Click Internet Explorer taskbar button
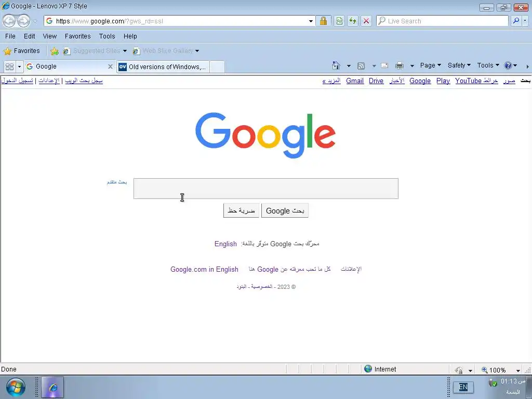The height and width of the screenshot is (399, 532). click(x=52, y=387)
